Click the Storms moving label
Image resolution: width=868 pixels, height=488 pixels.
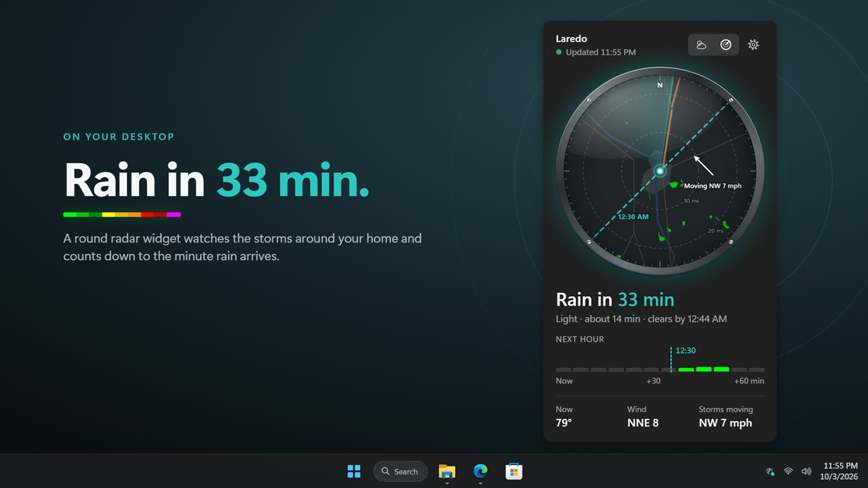coord(726,409)
